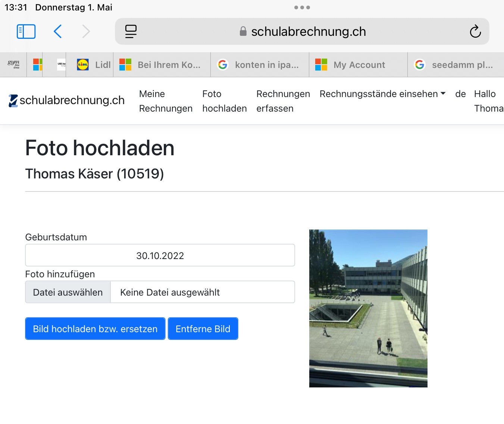Click the Geburtsdatum date field

coord(160,256)
